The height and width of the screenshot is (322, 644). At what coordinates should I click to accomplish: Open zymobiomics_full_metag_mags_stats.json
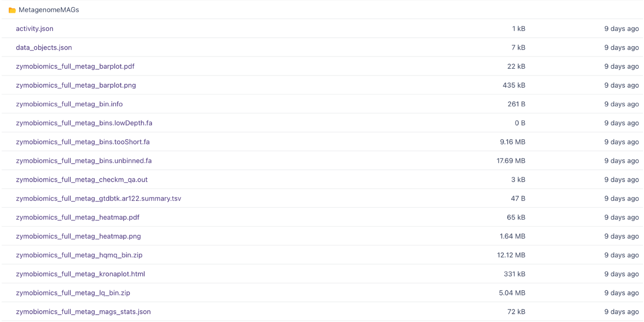(83, 312)
